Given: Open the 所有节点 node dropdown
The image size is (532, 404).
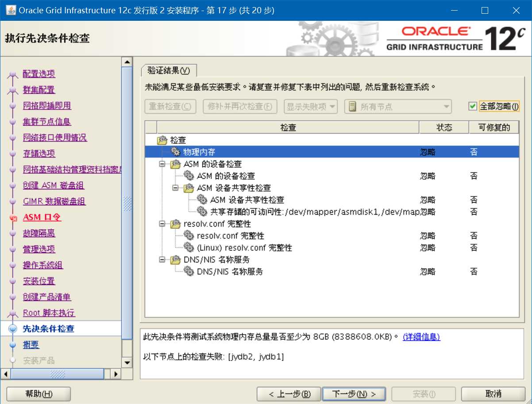Looking at the screenshot, I should tap(398, 106).
